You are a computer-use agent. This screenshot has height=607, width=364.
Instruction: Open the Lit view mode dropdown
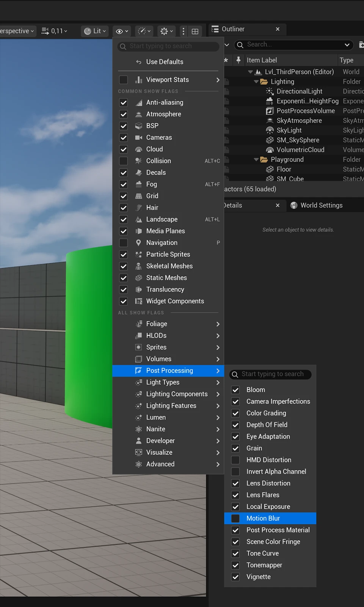(95, 31)
